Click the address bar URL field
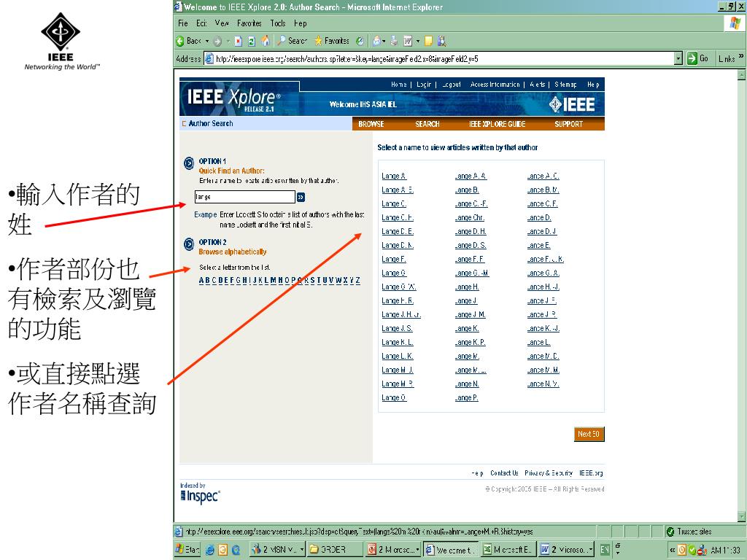 [439, 58]
